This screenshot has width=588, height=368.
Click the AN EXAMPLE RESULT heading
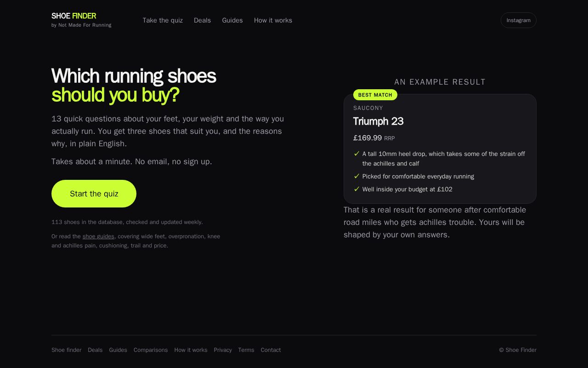pos(440,82)
